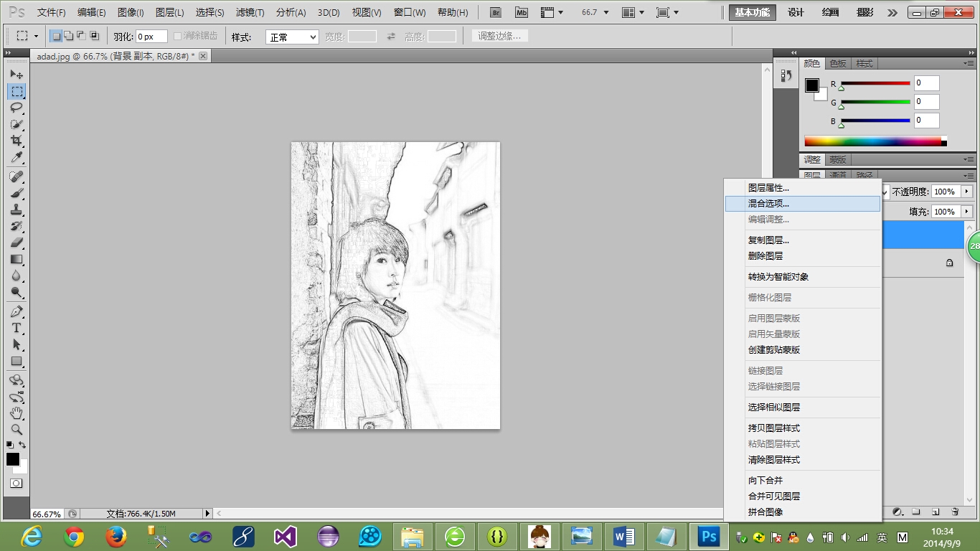
Task: Choose 转换为智能对象 in context menu
Action: 803,277
